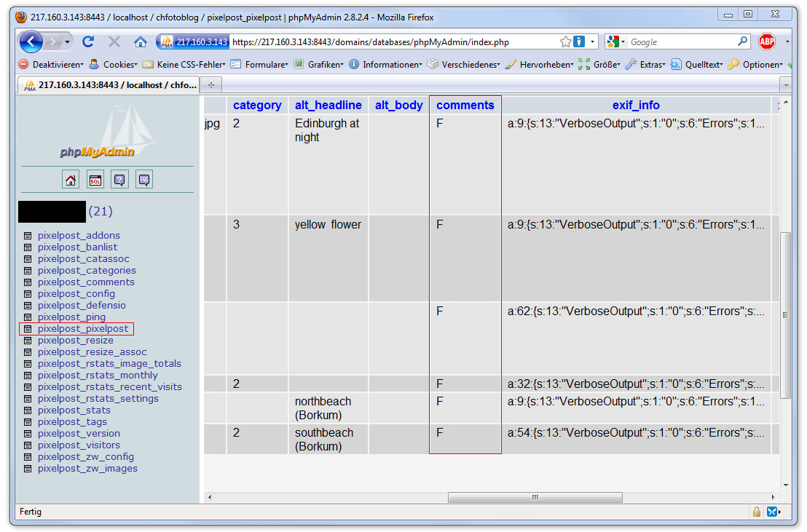Open the SQL documentation icon
Screen dimensions: 807x532
click(144, 180)
